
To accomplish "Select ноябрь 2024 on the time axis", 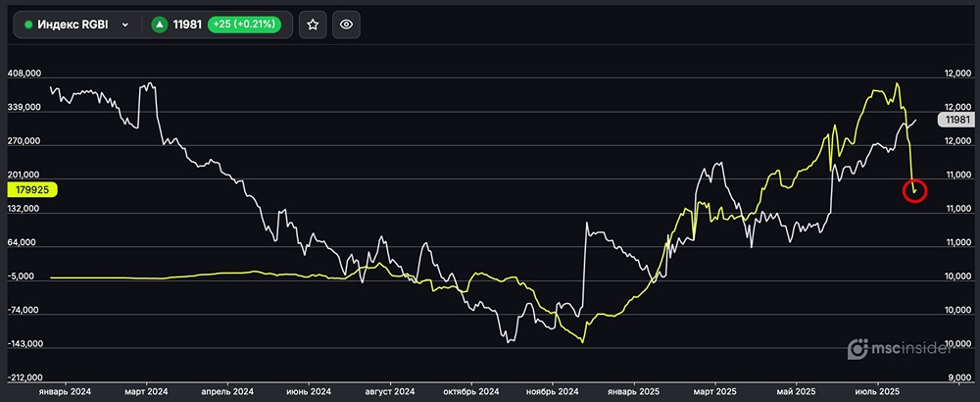I will point(554,391).
